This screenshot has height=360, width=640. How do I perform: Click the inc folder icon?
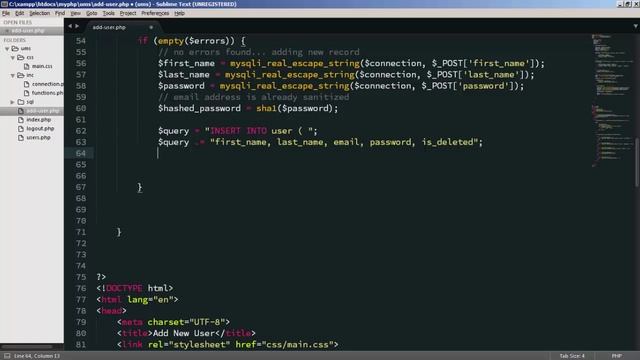click(x=20, y=75)
